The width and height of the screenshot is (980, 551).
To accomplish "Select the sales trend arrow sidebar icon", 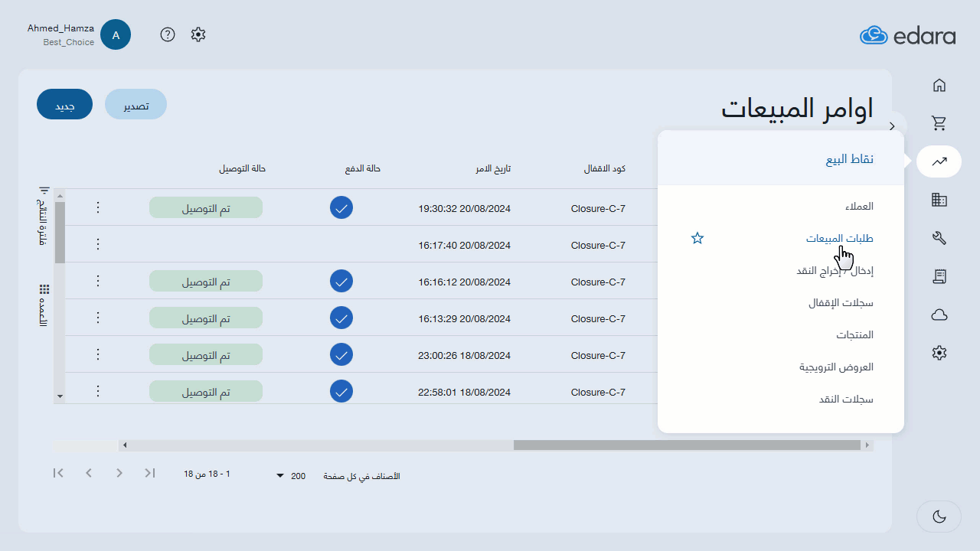I will pyautogui.click(x=939, y=161).
